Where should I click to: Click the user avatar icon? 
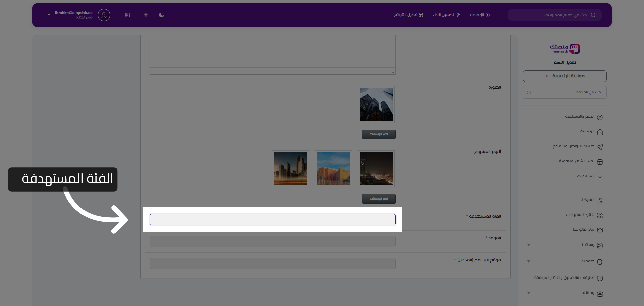[x=104, y=15]
